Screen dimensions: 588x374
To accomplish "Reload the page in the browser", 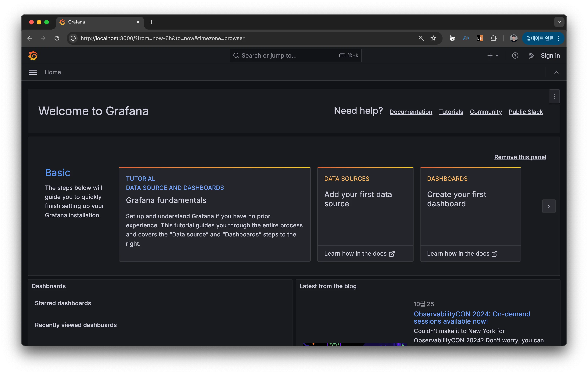I will coord(57,38).
